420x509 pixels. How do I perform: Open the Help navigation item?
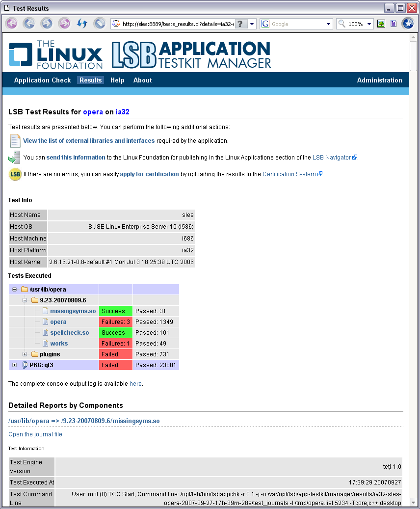point(117,80)
